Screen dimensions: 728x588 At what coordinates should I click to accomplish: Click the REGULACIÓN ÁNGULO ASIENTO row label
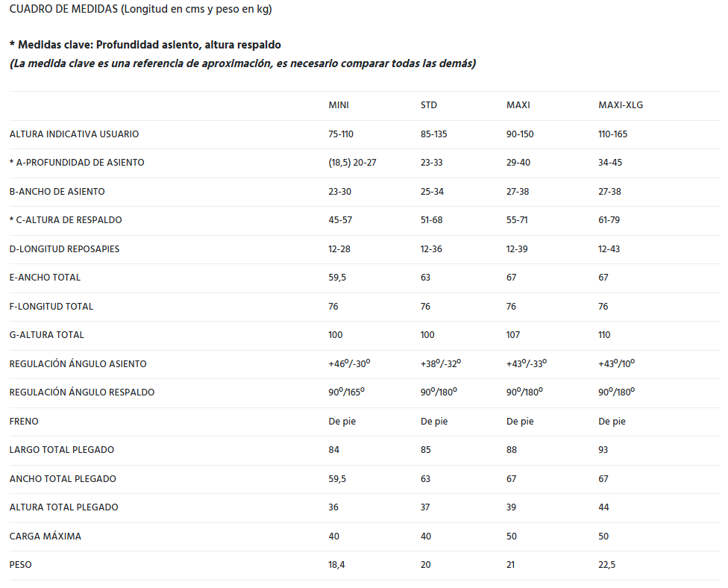(78, 364)
